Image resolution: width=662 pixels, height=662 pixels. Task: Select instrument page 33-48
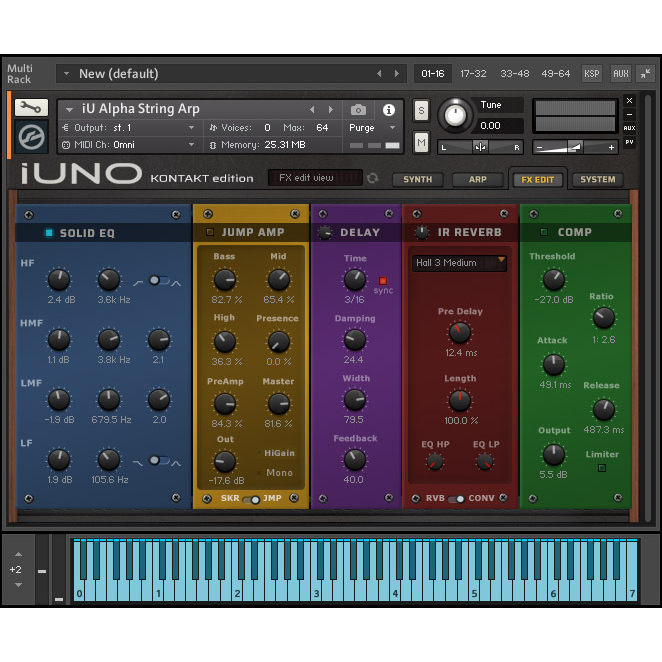pos(515,74)
